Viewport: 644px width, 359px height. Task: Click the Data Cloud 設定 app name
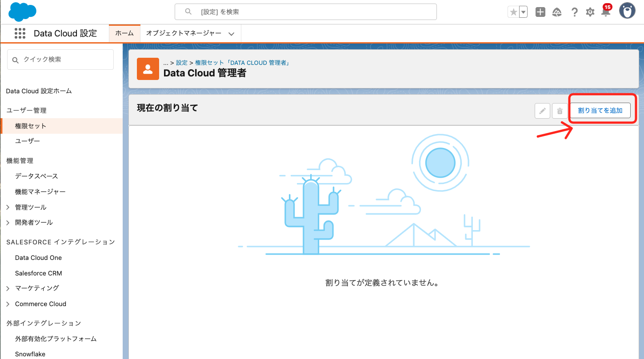[65, 33]
